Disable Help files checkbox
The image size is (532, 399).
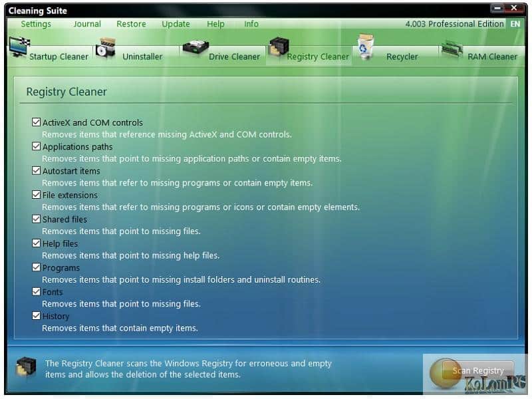37,243
